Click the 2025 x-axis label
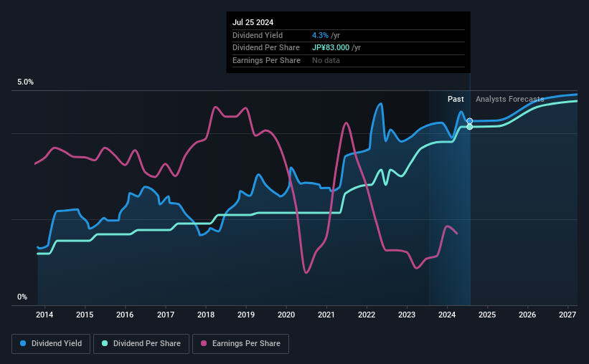The height and width of the screenshot is (364, 589). click(487, 315)
